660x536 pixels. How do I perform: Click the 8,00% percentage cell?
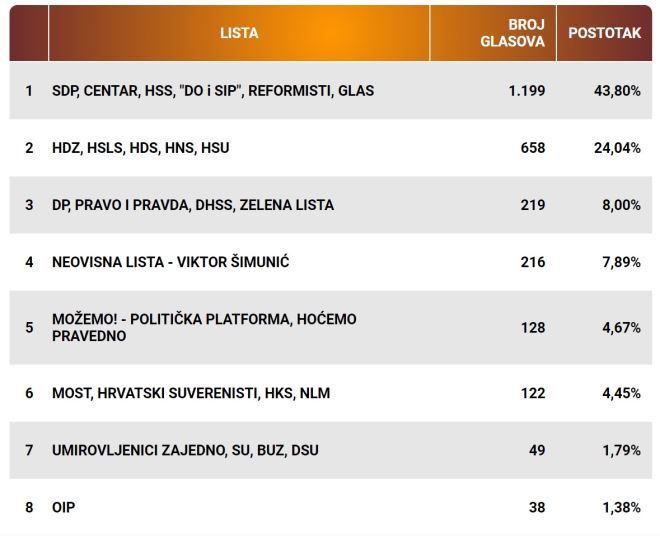(x=624, y=205)
